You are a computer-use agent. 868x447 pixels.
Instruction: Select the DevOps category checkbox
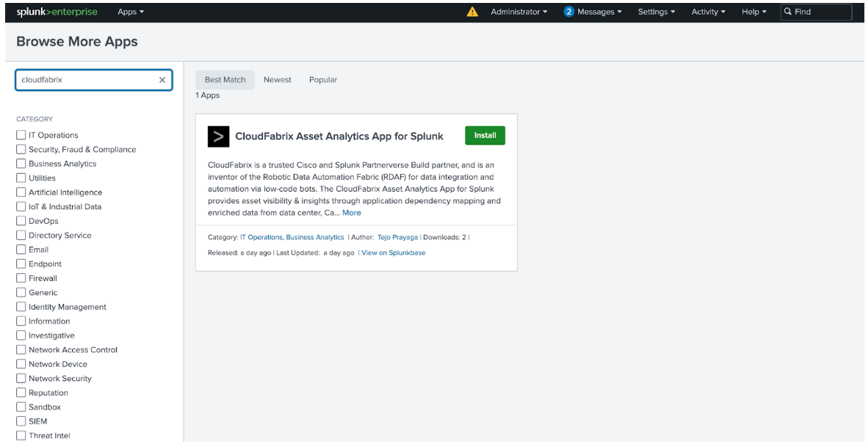tap(21, 220)
